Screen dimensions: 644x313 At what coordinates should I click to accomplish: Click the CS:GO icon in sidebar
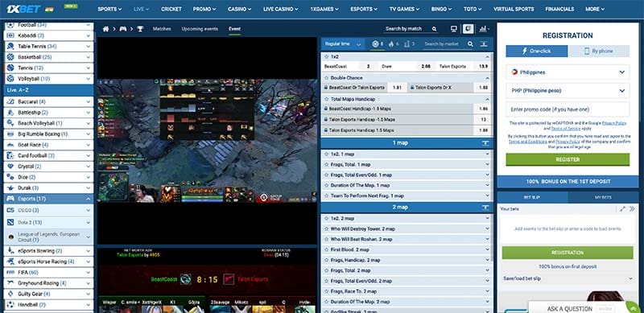point(10,210)
